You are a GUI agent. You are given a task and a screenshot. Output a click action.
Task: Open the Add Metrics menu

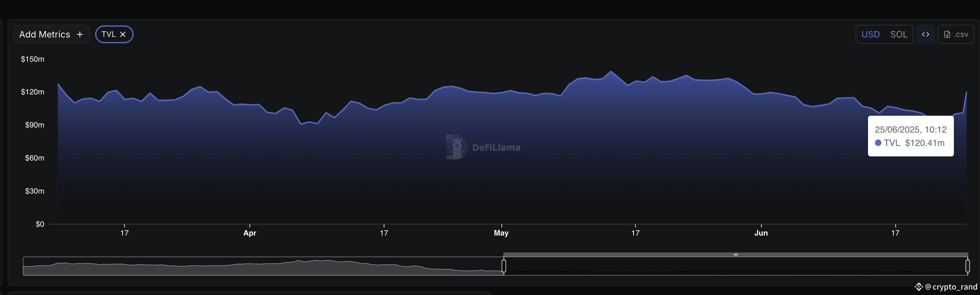coord(51,34)
